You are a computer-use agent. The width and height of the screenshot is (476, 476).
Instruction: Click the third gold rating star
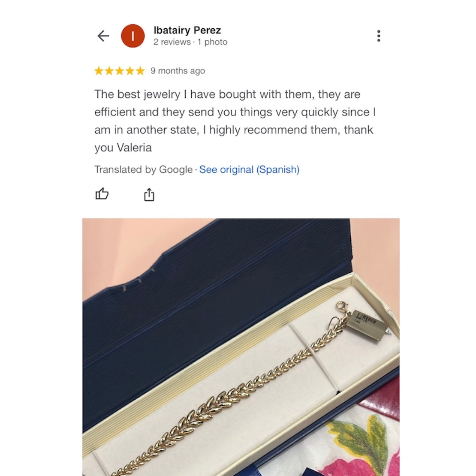(x=120, y=71)
